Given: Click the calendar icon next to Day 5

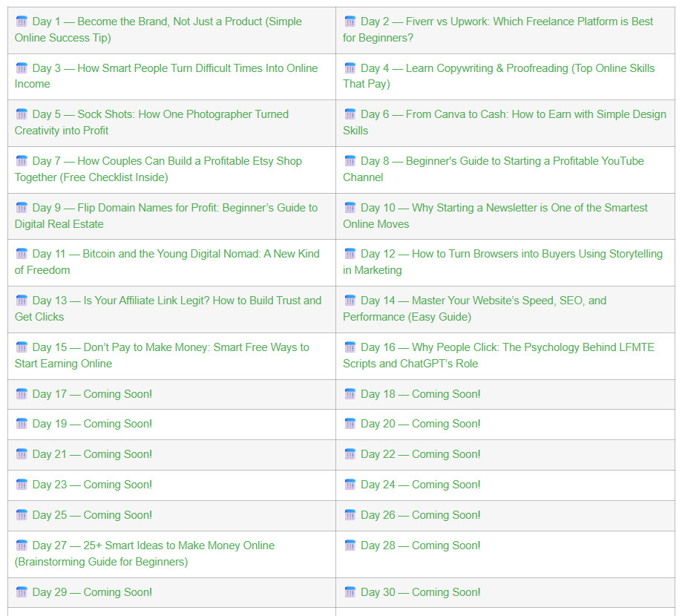Looking at the screenshot, I should click(x=22, y=114).
